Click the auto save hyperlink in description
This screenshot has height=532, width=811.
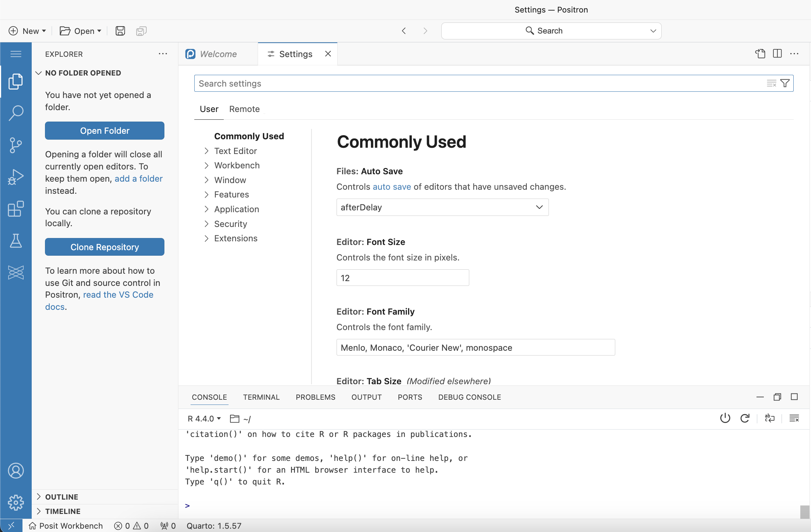click(391, 186)
